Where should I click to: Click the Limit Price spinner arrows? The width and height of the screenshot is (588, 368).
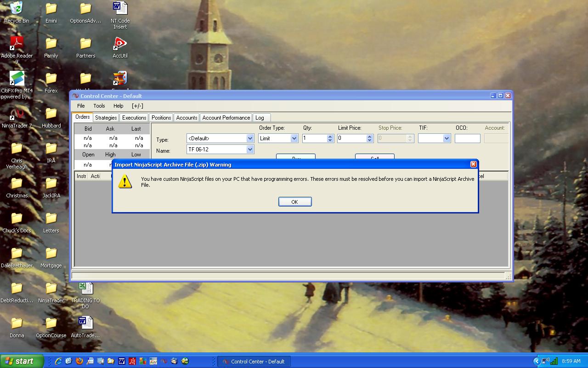(369, 138)
